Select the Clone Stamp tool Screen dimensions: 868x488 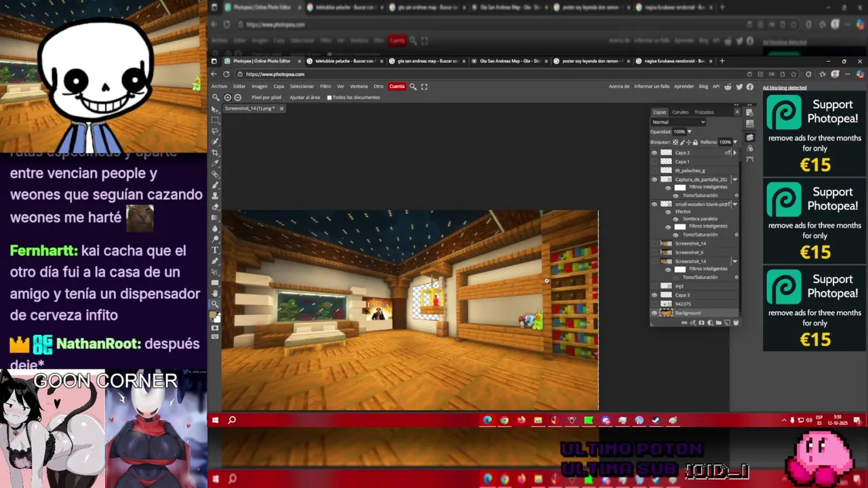click(216, 195)
